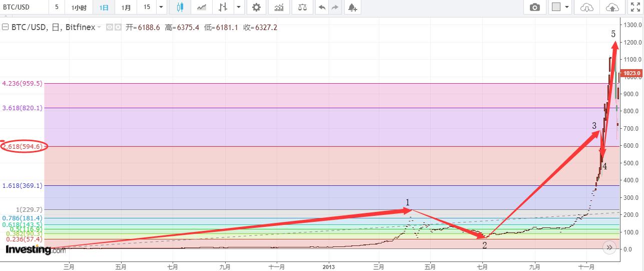Select the 3.618(820.1) Fibonacci level label
The image size is (644, 271).
coord(23,108)
